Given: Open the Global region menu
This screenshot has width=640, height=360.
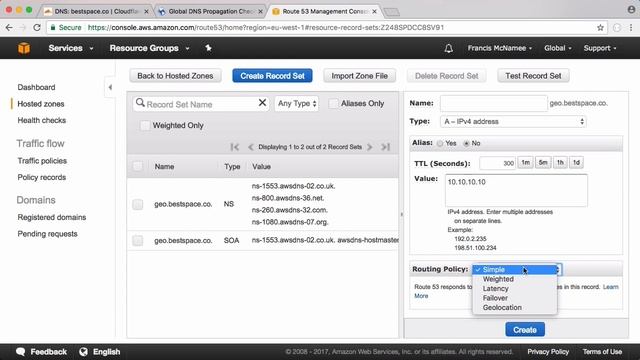Looking at the screenshot, I should 558,48.
